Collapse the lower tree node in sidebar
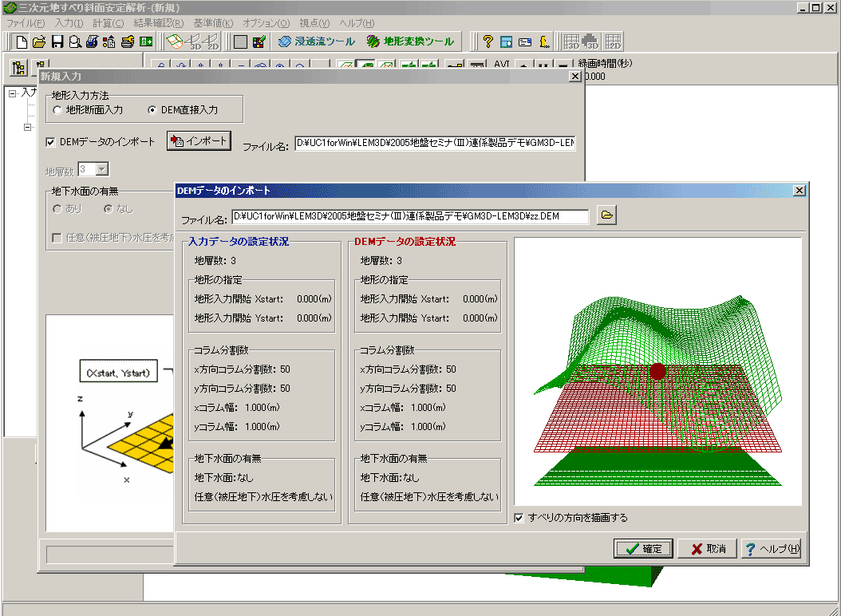 (x=26, y=127)
